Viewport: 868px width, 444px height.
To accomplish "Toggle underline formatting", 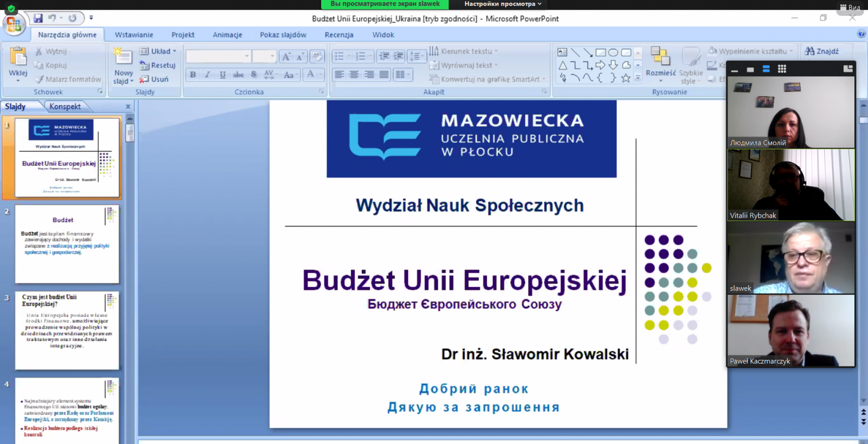I will (x=222, y=74).
